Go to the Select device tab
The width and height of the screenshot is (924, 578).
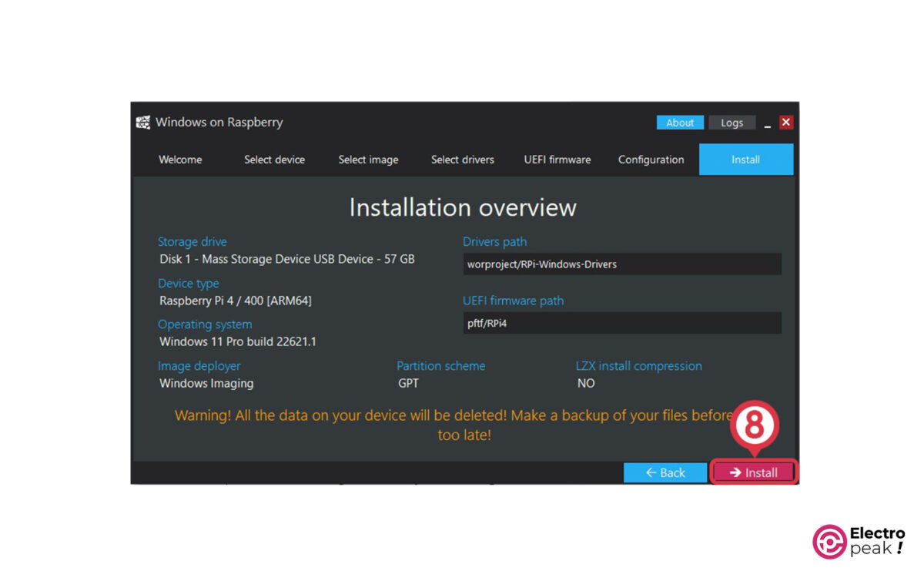[x=275, y=160]
